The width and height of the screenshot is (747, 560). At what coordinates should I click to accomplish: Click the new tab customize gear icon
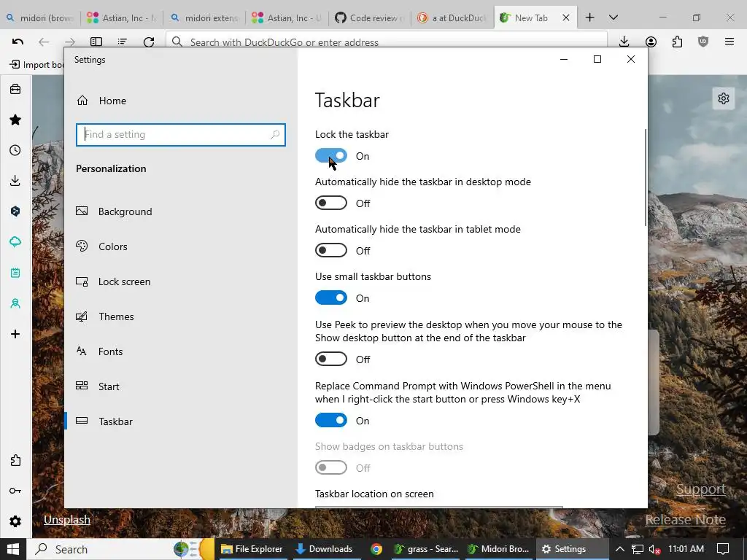[x=724, y=98]
